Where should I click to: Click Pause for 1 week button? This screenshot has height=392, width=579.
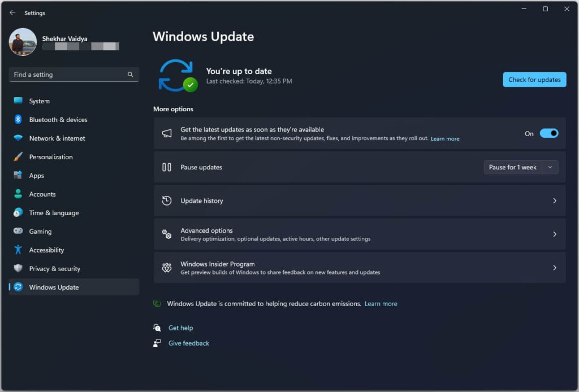coord(512,167)
